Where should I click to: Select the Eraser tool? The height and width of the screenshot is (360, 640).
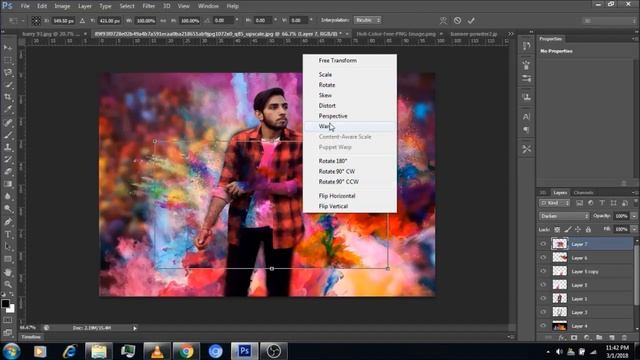pos(8,171)
